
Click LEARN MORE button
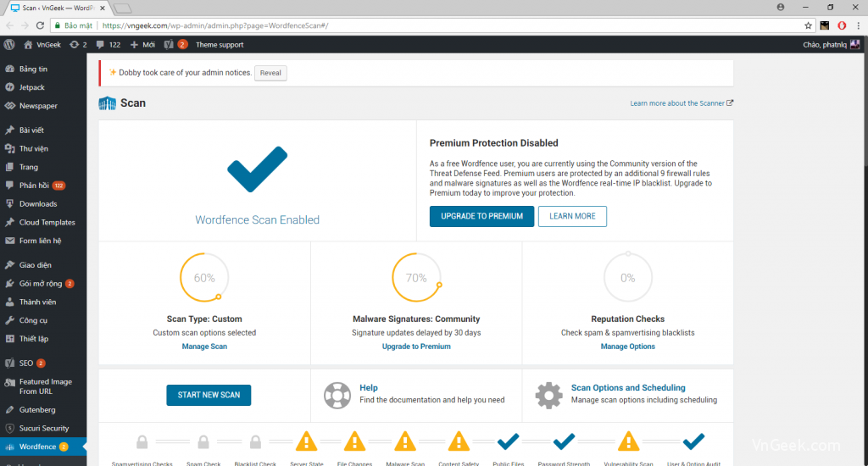coord(572,216)
